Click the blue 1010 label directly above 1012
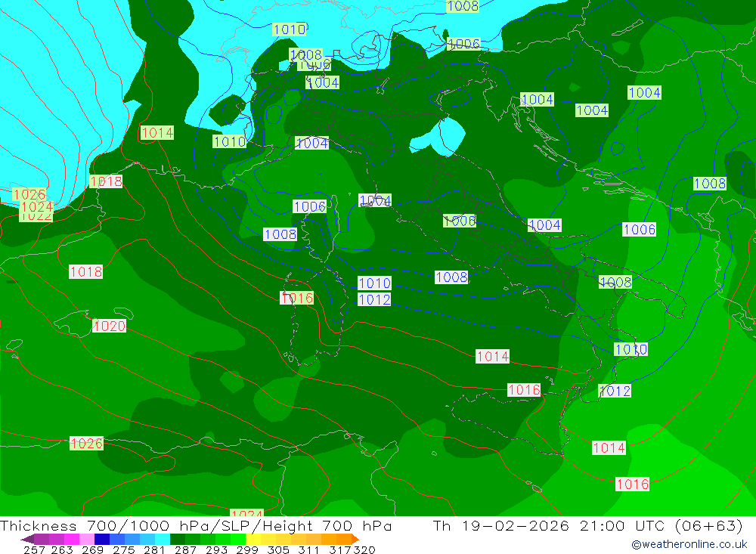Image resolution: width=756 pixels, height=554 pixels. pos(374,283)
